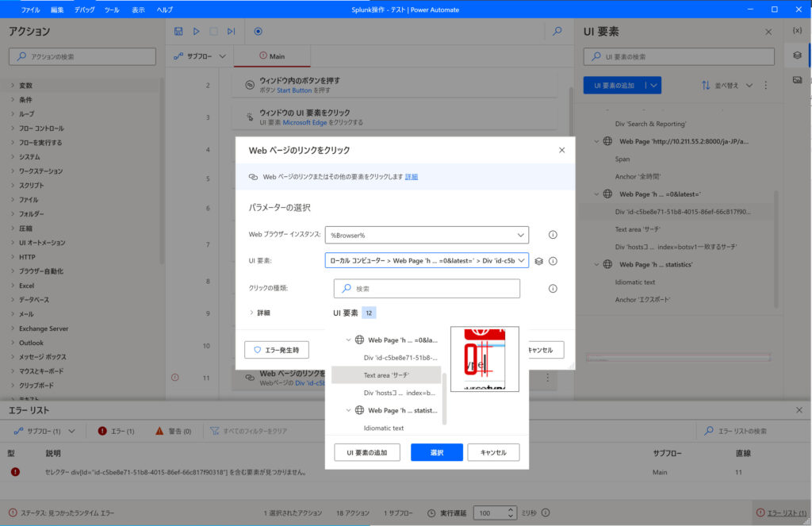
Task: Filter error list by 警告 (0)
Action: tap(173, 431)
